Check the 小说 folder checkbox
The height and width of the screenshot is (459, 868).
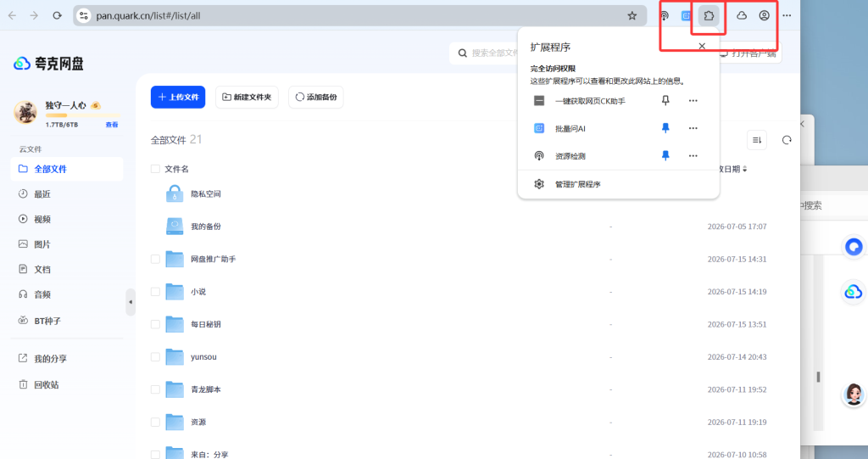[156, 292]
